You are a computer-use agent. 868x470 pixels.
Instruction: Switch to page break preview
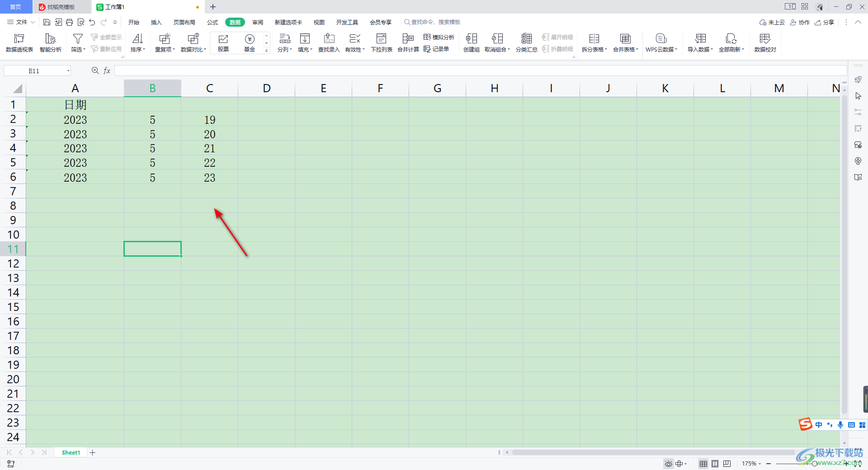(727, 464)
